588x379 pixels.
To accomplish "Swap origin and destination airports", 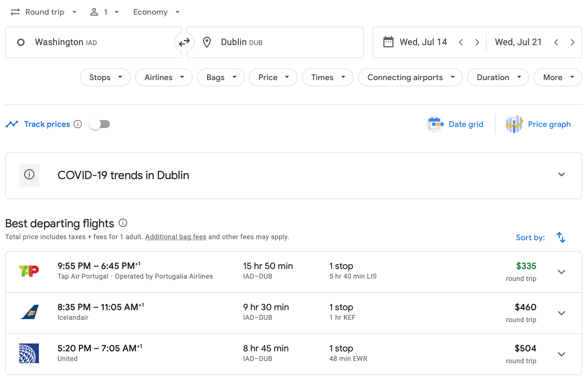I will pyautogui.click(x=184, y=42).
